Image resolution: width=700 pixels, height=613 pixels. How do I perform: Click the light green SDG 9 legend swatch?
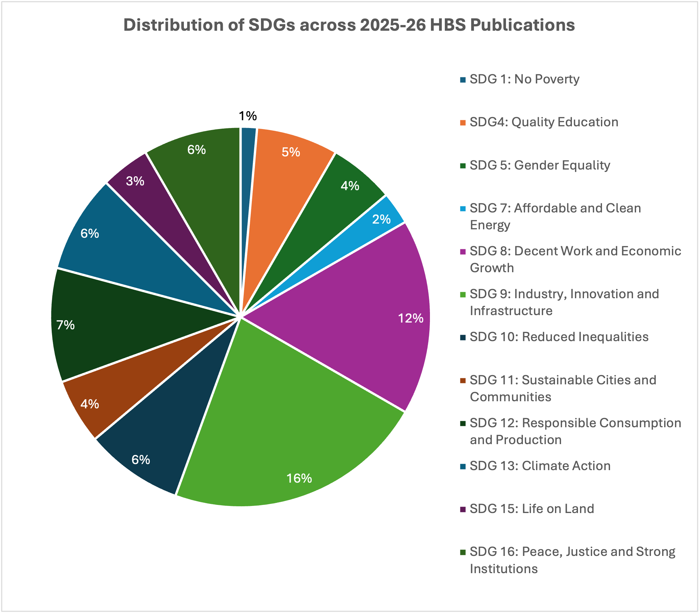coord(463,295)
